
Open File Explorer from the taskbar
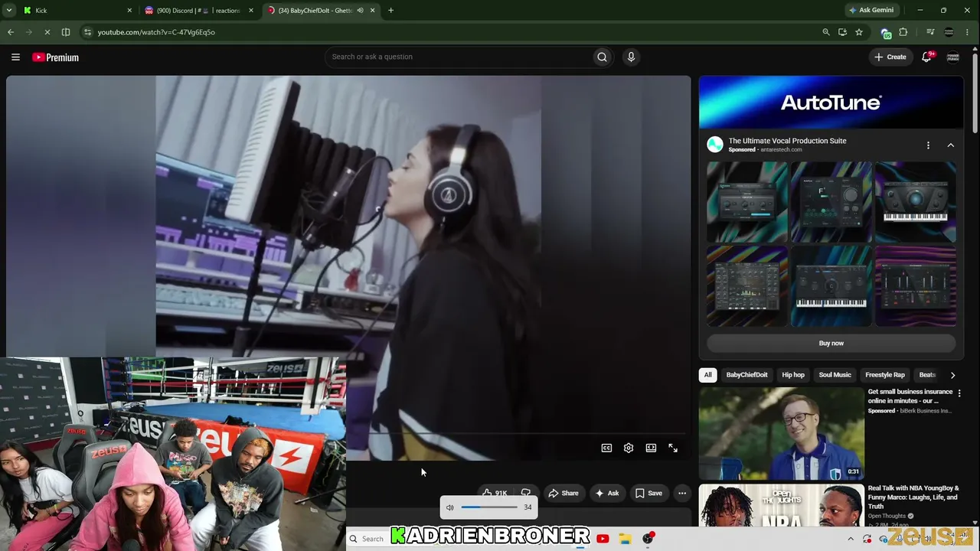(x=625, y=539)
